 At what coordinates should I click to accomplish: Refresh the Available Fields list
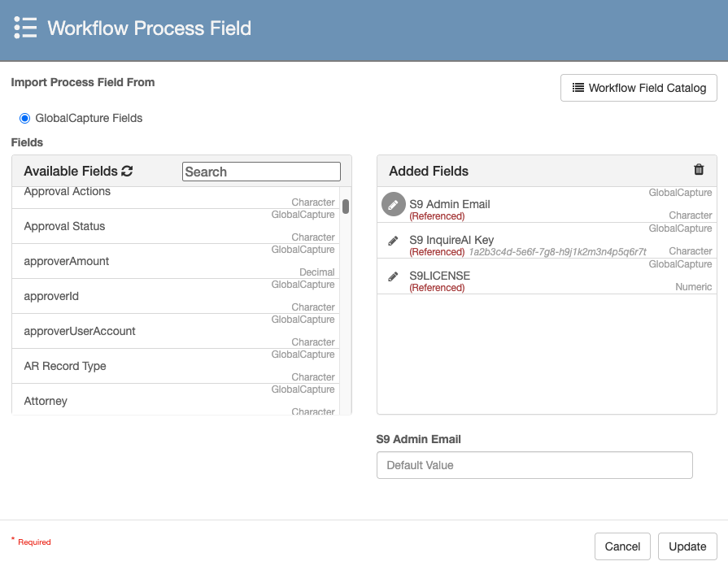coord(127,172)
